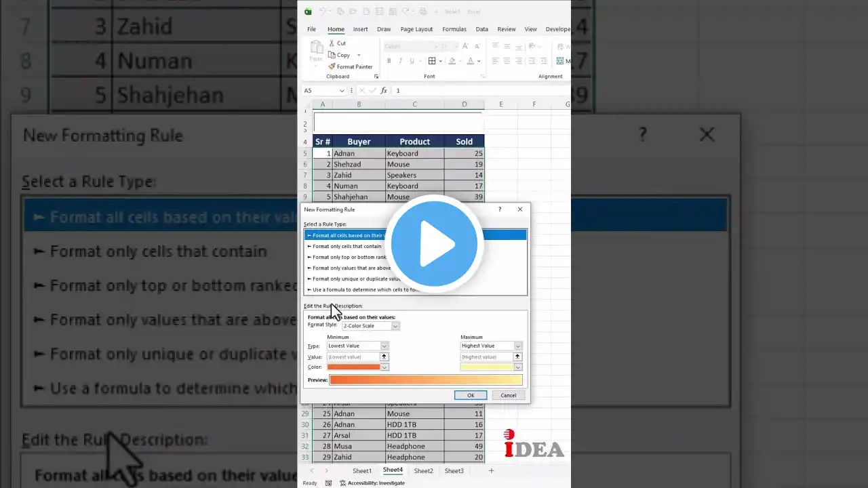Click the Maximum Value range selector button
This screenshot has height=488, width=868.
pyautogui.click(x=518, y=357)
